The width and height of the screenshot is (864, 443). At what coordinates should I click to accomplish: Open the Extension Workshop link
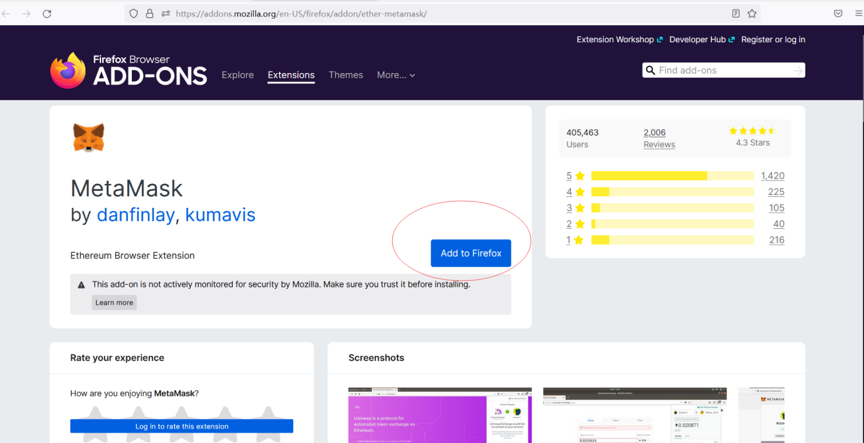tap(619, 40)
